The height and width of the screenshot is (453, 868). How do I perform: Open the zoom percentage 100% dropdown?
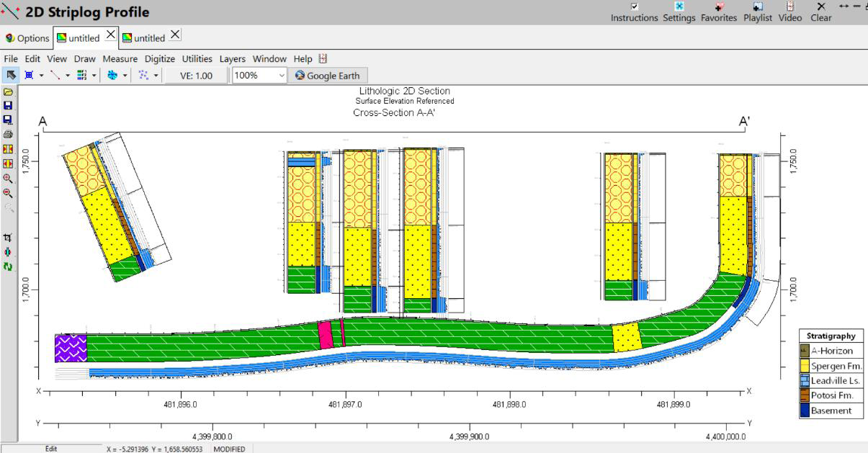pyautogui.click(x=281, y=75)
